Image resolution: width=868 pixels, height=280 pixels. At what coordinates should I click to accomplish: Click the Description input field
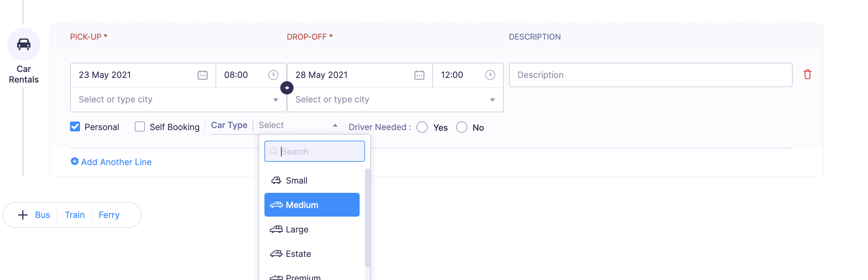650,75
